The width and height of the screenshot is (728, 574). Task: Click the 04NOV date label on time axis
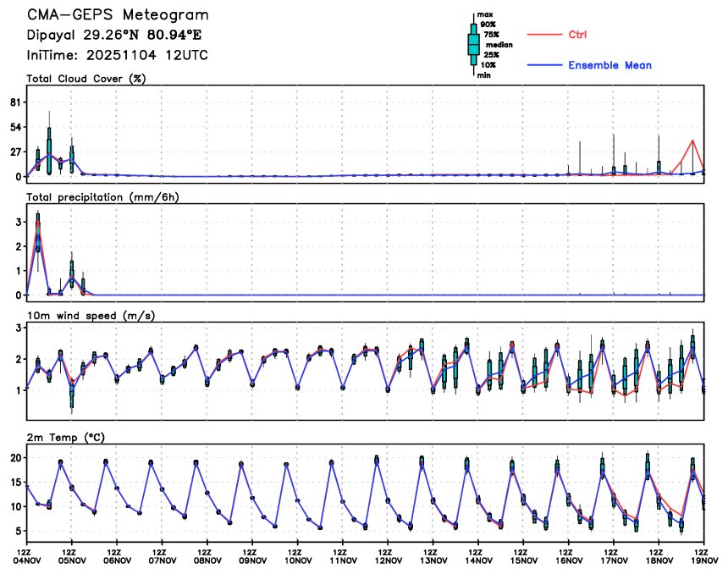tap(27, 560)
